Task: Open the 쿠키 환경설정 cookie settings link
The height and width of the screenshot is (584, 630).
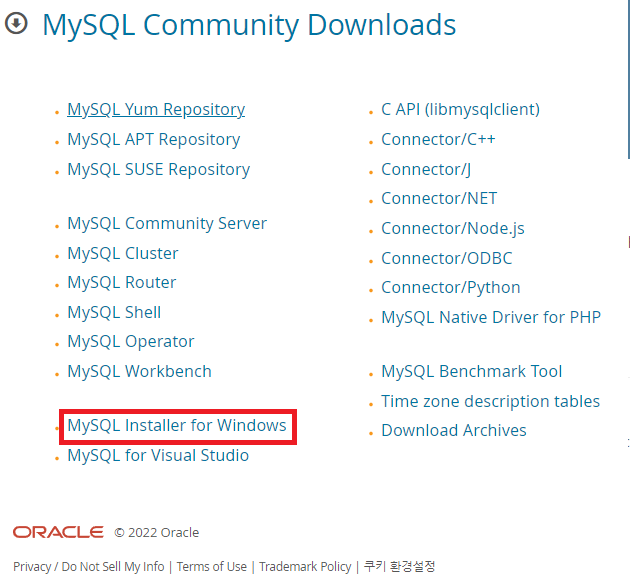Action: click(x=399, y=566)
